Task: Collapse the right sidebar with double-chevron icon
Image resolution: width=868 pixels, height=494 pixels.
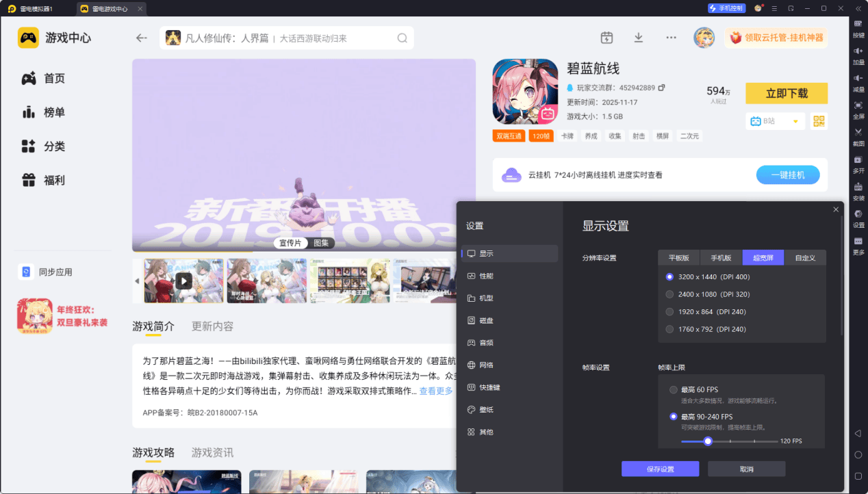Action: (x=858, y=8)
